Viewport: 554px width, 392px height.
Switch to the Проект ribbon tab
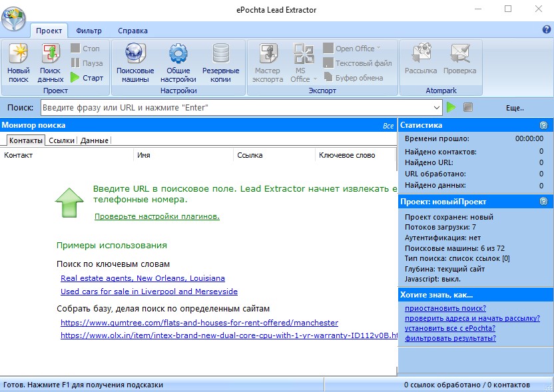[49, 31]
